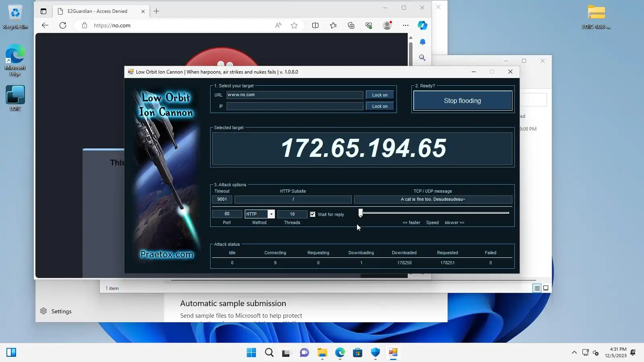
Task: Click the Read aloud icon in Edge
Action: pyautogui.click(x=278, y=25)
